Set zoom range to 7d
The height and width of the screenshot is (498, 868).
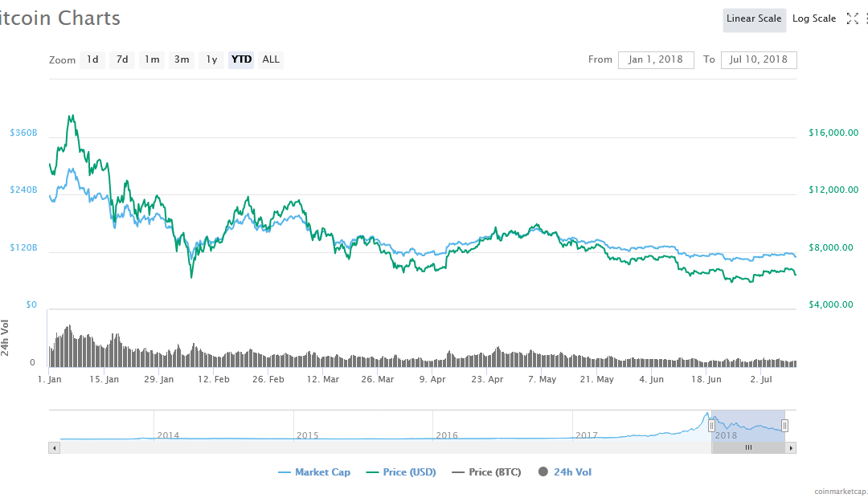122,59
